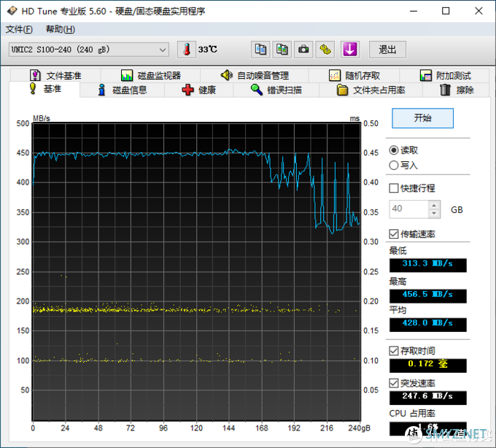Viewport: 496px width, 448px height.
Task: Click the 0.172 access time value
Action: click(427, 365)
